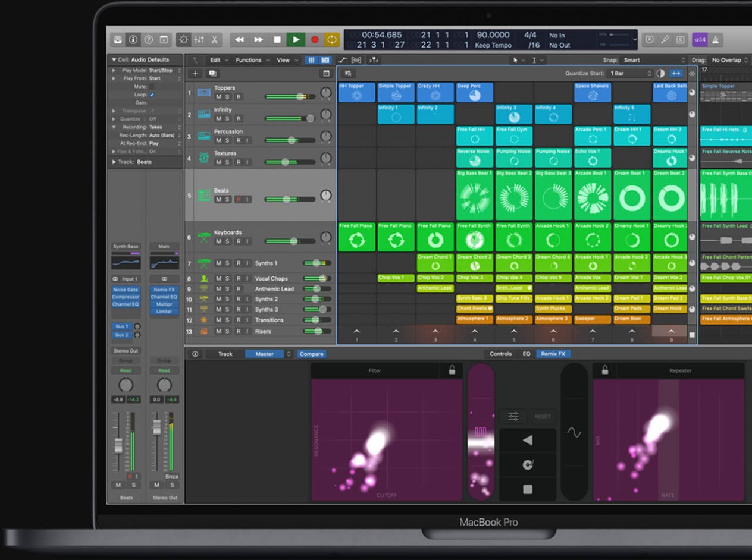752x560 pixels.
Task: Show the Smart Controls dial button
Action: [x=184, y=40]
